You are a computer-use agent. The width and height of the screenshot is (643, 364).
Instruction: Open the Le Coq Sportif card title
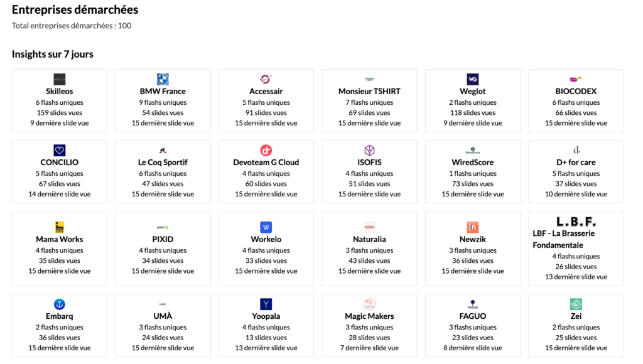163,162
